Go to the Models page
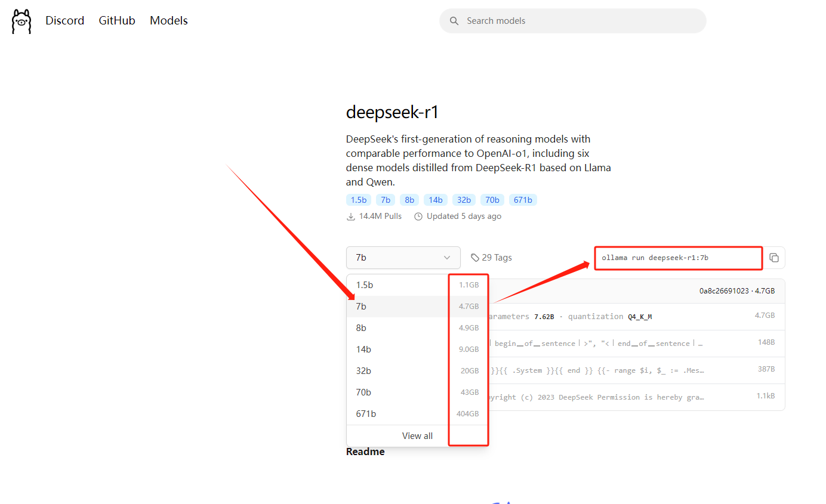826x504 pixels. click(169, 21)
